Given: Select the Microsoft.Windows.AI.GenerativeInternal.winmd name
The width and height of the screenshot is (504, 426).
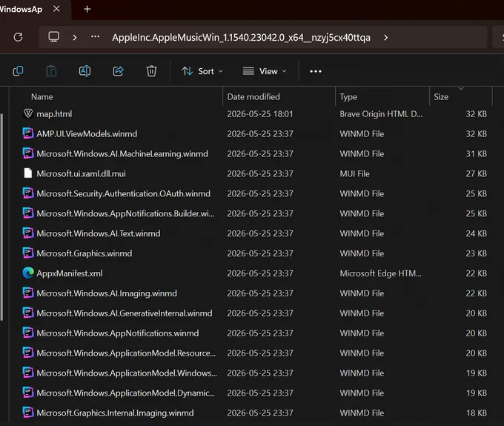Looking at the screenshot, I should click(125, 313).
